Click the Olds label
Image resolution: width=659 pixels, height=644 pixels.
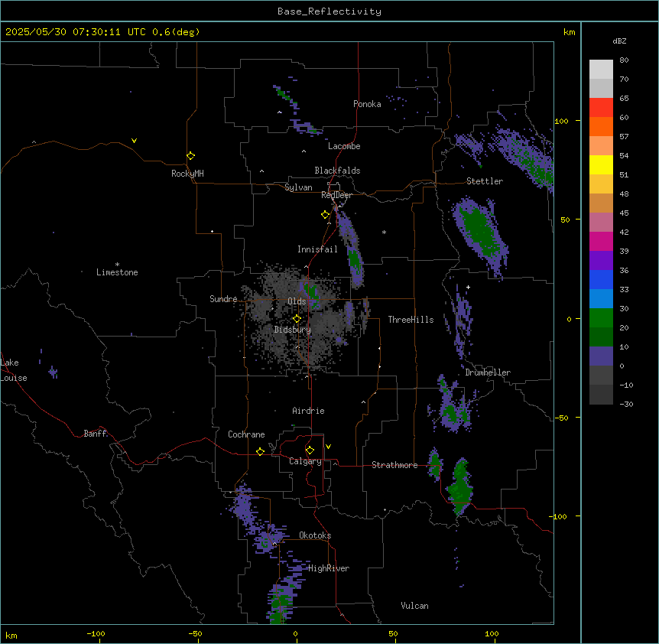click(297, 301)
